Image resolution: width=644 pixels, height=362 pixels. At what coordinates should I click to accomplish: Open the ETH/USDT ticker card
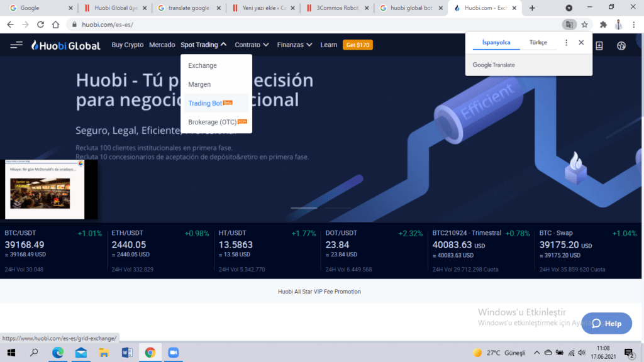click(160, 250)
